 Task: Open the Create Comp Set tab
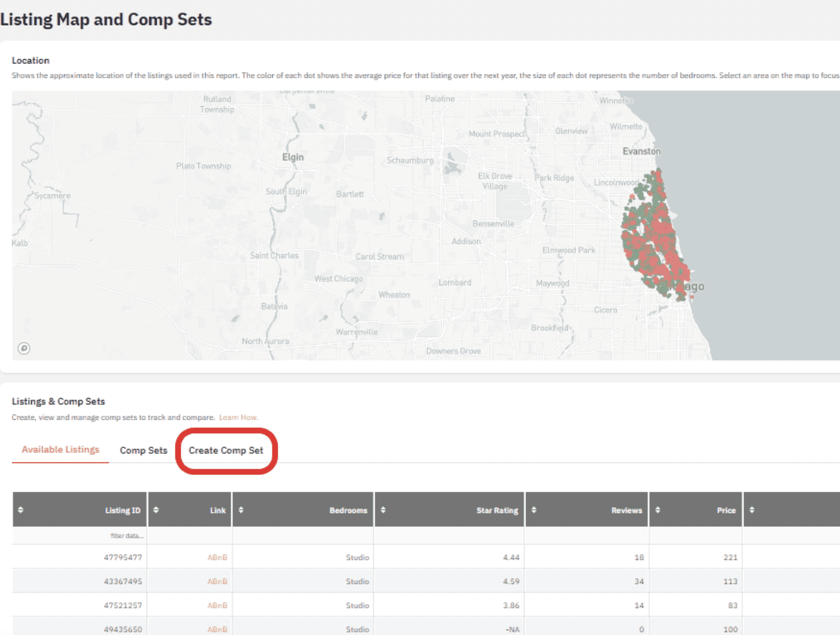coord(226,450)
